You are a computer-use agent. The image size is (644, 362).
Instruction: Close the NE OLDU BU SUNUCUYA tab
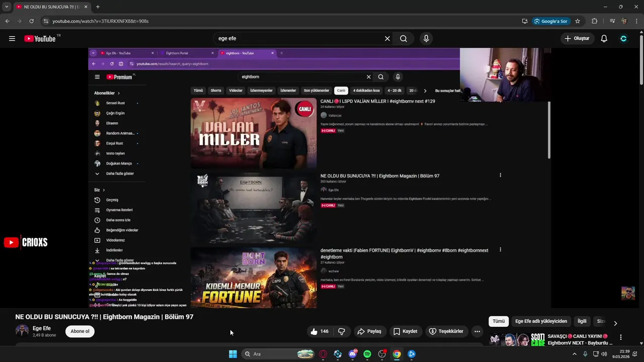click(86, 7)
